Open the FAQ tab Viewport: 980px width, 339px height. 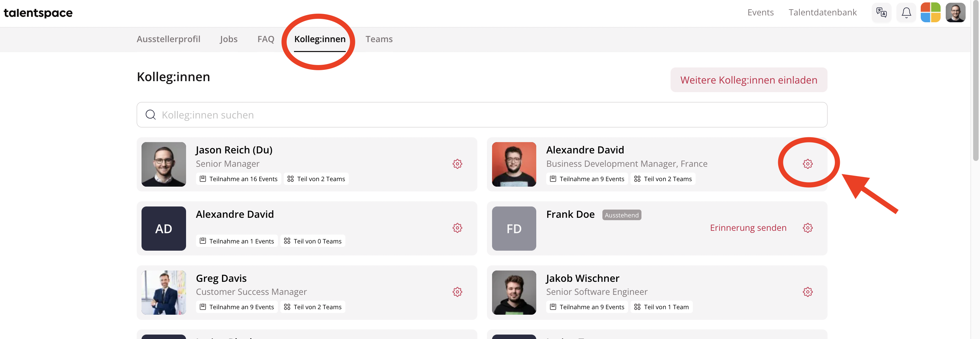pos(266,39)
